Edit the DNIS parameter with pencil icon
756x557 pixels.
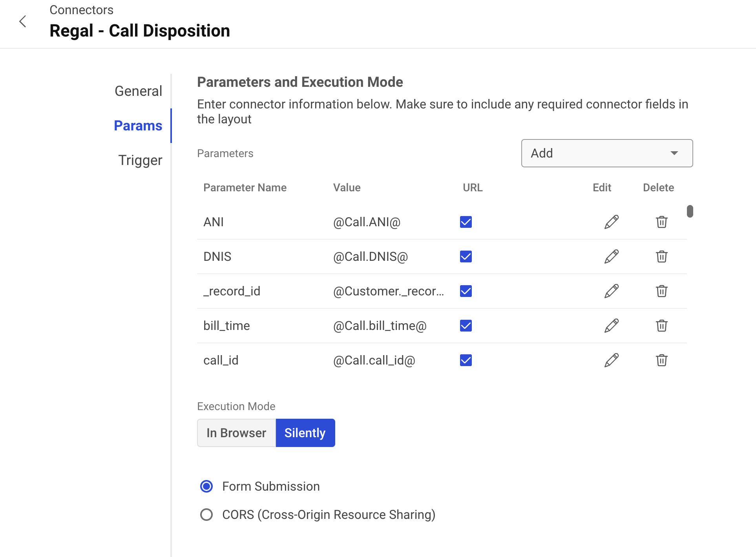tap(611, 257)
